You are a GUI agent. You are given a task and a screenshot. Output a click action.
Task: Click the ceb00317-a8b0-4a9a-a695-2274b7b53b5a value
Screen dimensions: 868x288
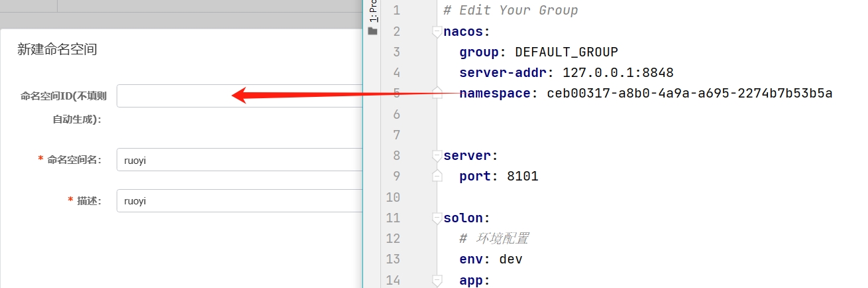click(690, 93)
